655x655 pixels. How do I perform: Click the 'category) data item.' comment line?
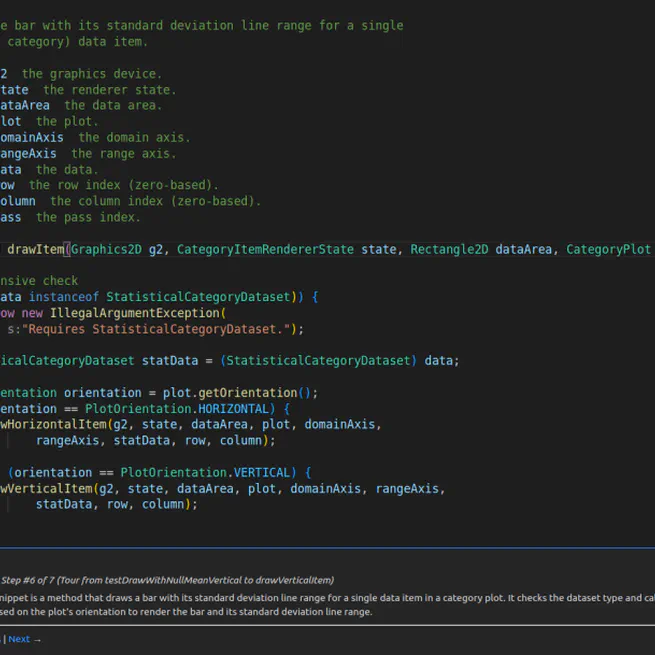point(78,42)
